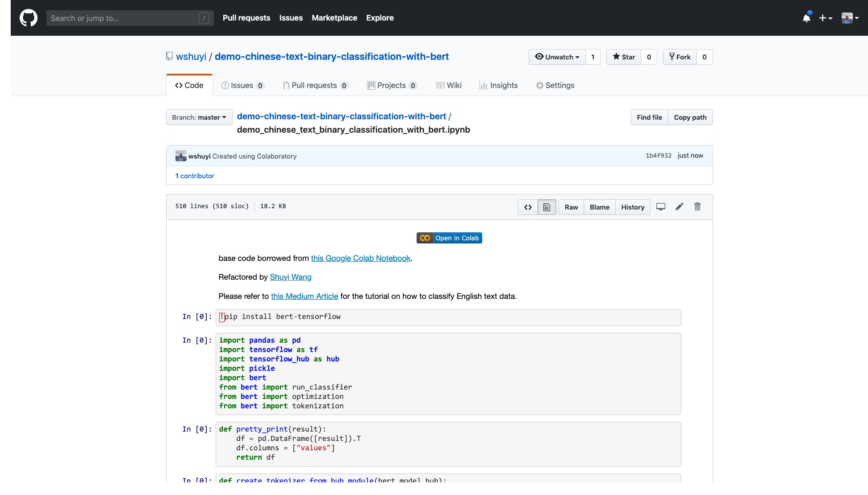The height and width of the screenshot is (495, 868).
Task: Open the Settings tab
Action: (x=555, y=85)
